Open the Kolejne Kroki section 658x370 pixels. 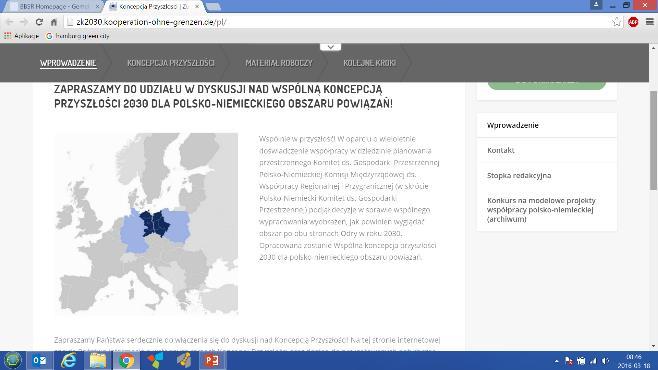coord(369,63)
